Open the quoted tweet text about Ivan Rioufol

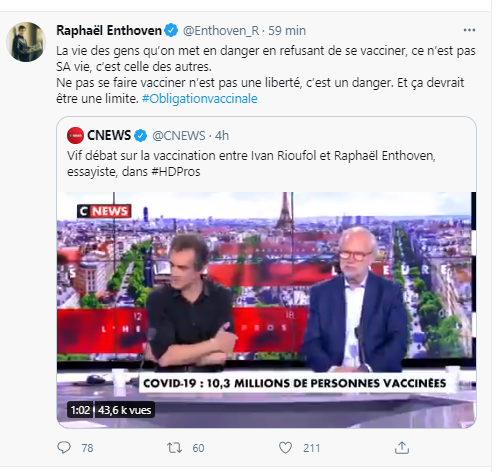tap(251, 164)
